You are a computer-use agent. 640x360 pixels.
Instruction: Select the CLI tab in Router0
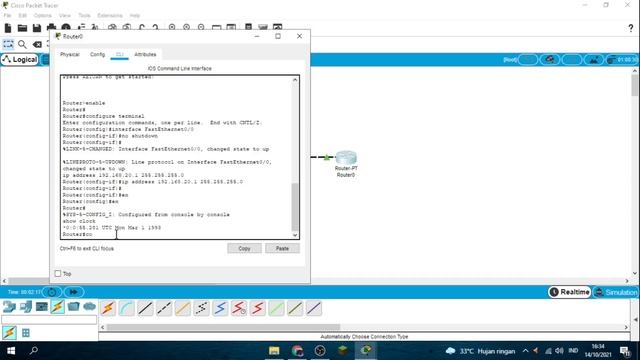[120, 54]
